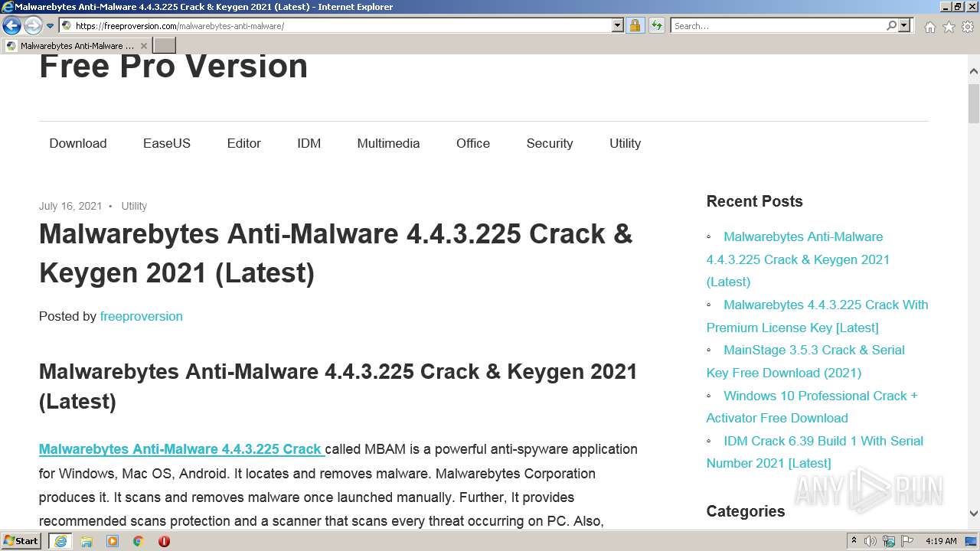Image resolution: width=980 pixels, height=551 pixels.
Task: Click the Refresh page icon
Action: point(656,26)
